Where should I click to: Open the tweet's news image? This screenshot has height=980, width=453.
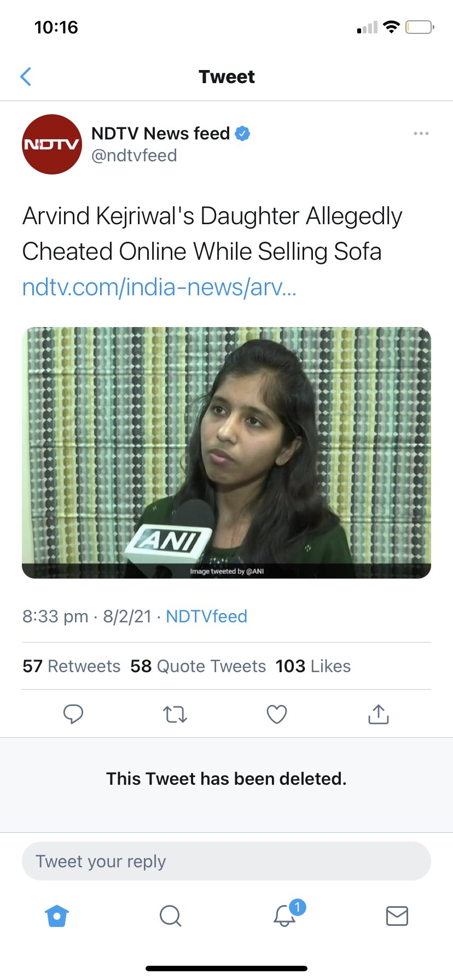click(226, 452)
